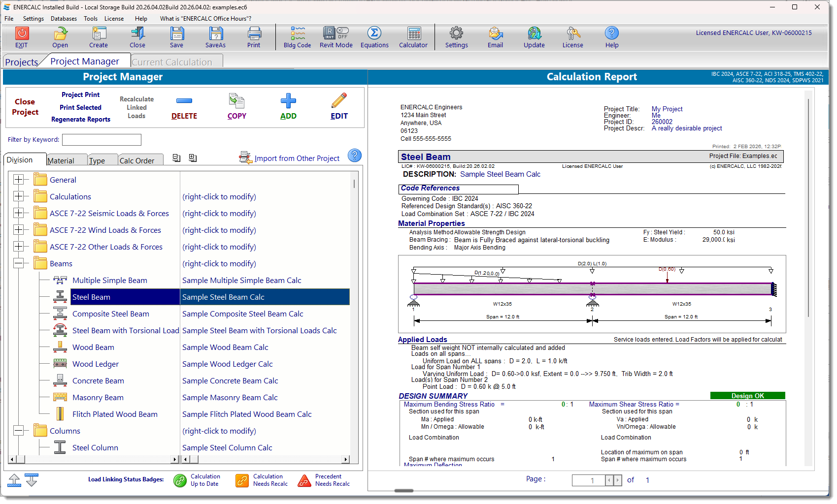This screenshot has height=504, width=837.
Task: Open the Databases menu
Action: (x=64, y=19)
